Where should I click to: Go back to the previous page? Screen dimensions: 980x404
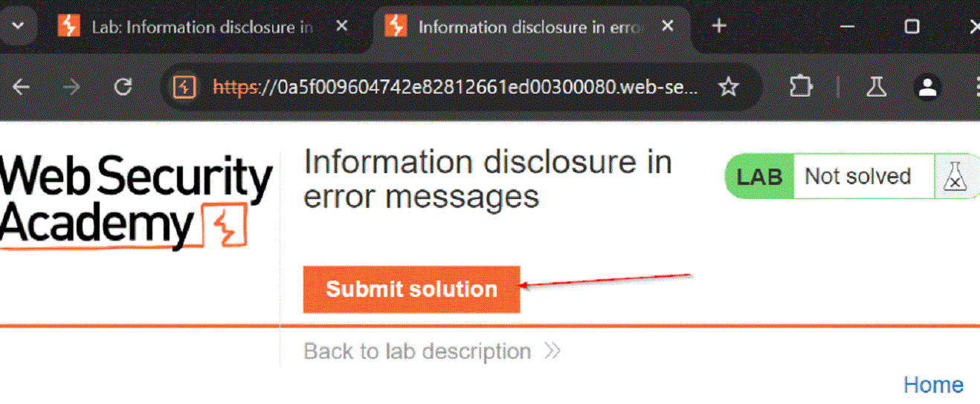pyautogui.click(x=21, y=88)
